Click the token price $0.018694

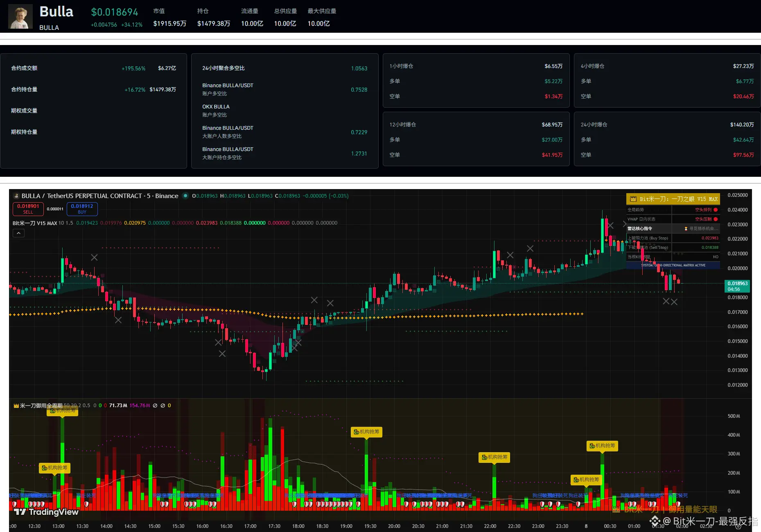click(115, 12)
